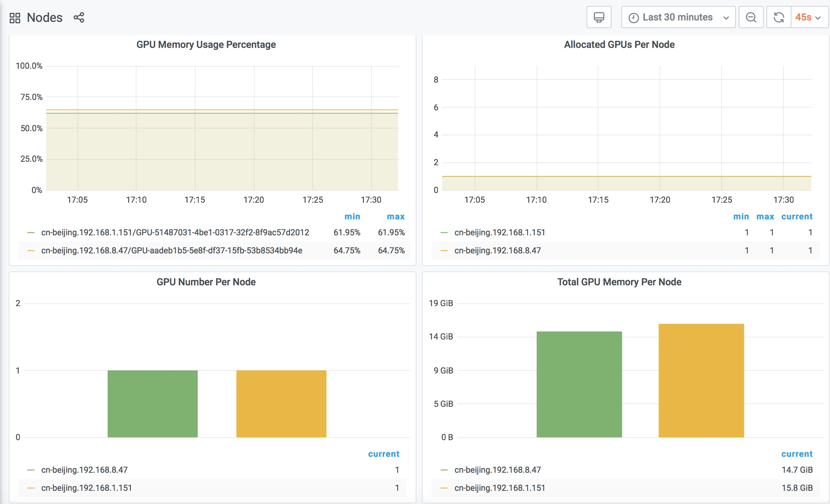
Task: Click the green bar in GPU Number Per Node chart
Action: 152,403
